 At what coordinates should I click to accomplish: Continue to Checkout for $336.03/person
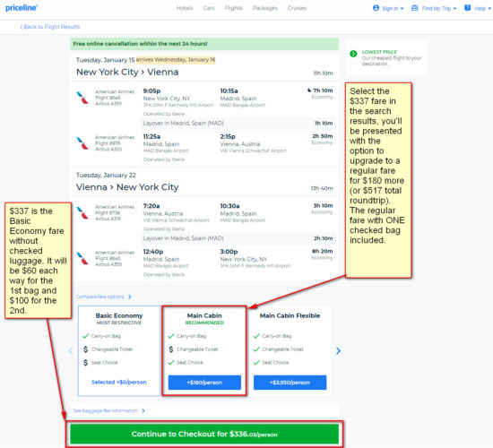click(x=204, y=434)
